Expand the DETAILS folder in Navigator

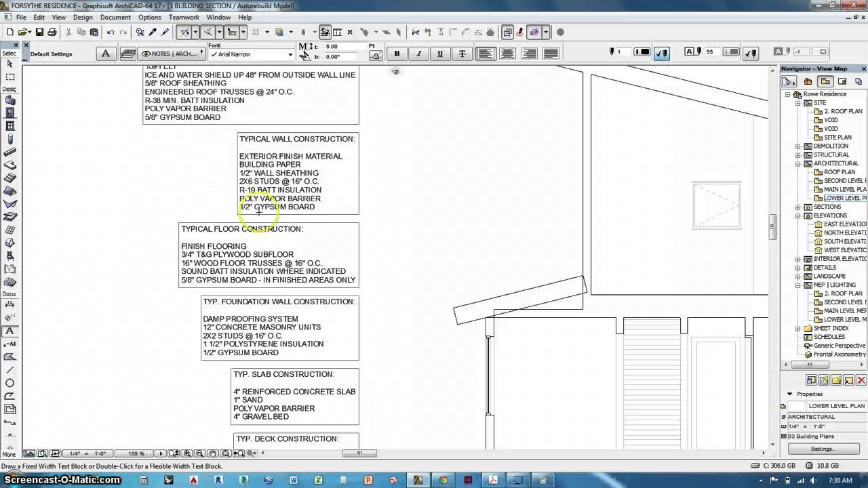(x=798, y=268)
